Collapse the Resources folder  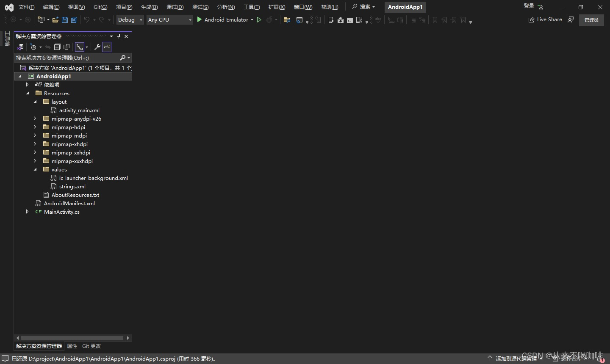28,93
